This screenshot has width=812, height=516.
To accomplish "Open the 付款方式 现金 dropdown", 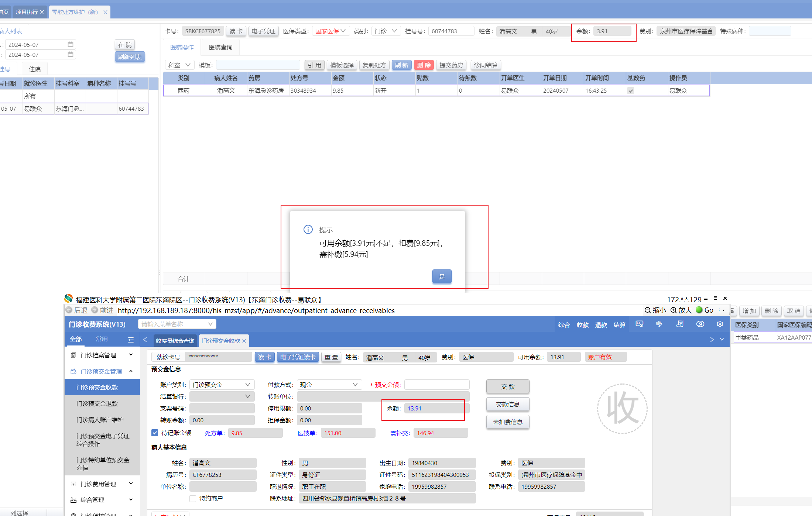I will [x=329, y=385].
